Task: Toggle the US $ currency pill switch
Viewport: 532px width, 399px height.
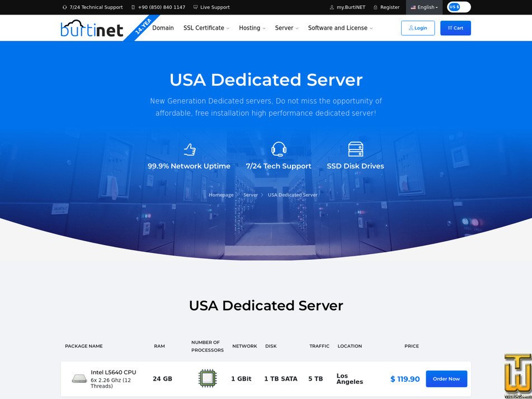Action: 458,7
